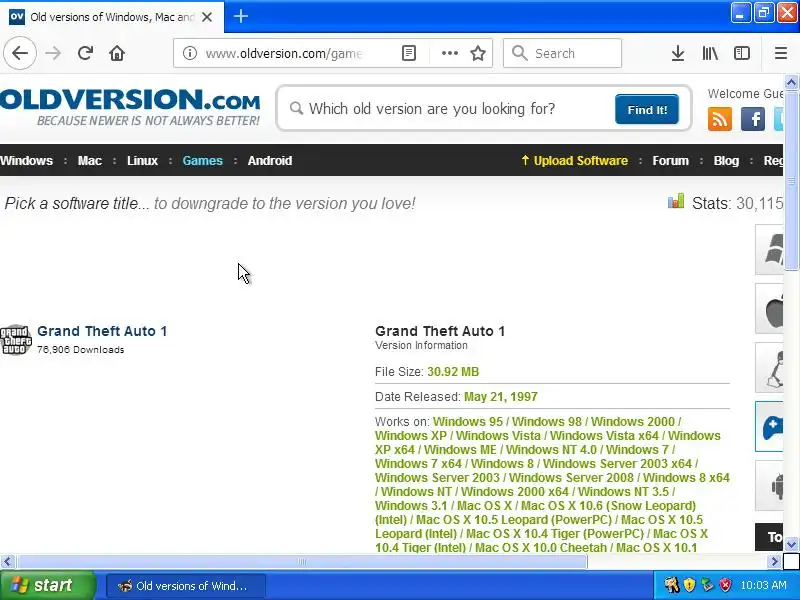
Task: Go to the Blog page
Action: (x=726, y=160)
